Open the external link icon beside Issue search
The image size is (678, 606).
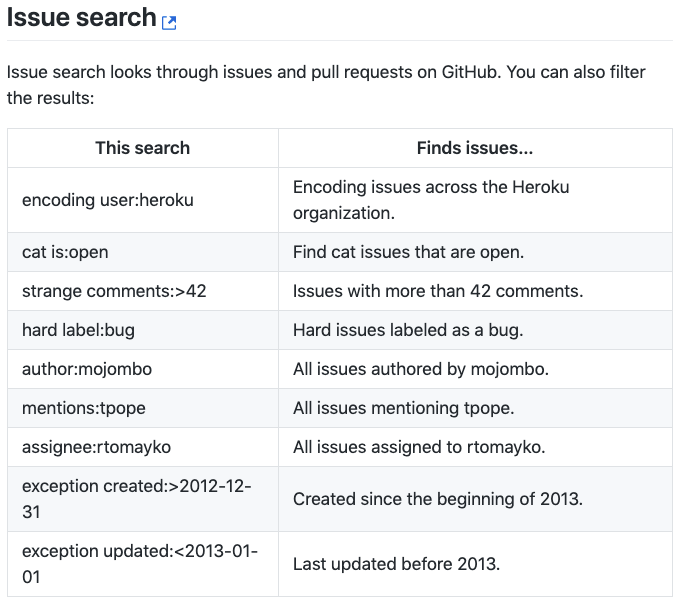pyautogui.click(x=169, y=22)
